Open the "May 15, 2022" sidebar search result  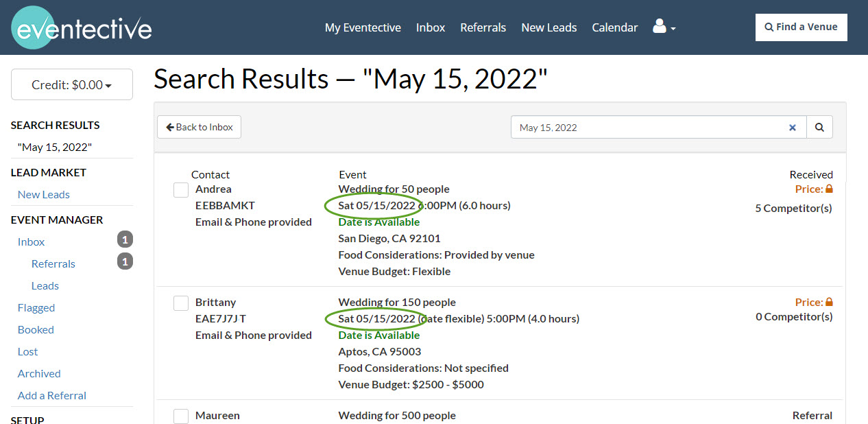(x=55, y=148)
